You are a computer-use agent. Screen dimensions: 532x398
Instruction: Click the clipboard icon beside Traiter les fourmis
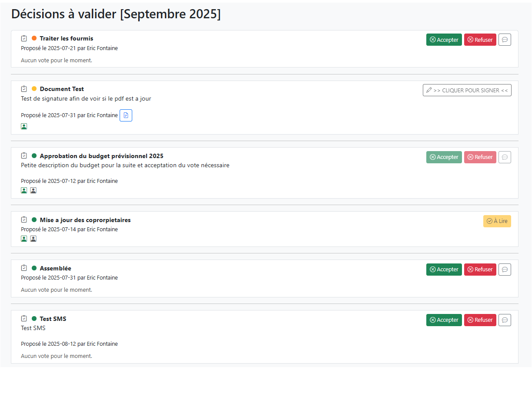pyautogui.click(x=24, y=38)
